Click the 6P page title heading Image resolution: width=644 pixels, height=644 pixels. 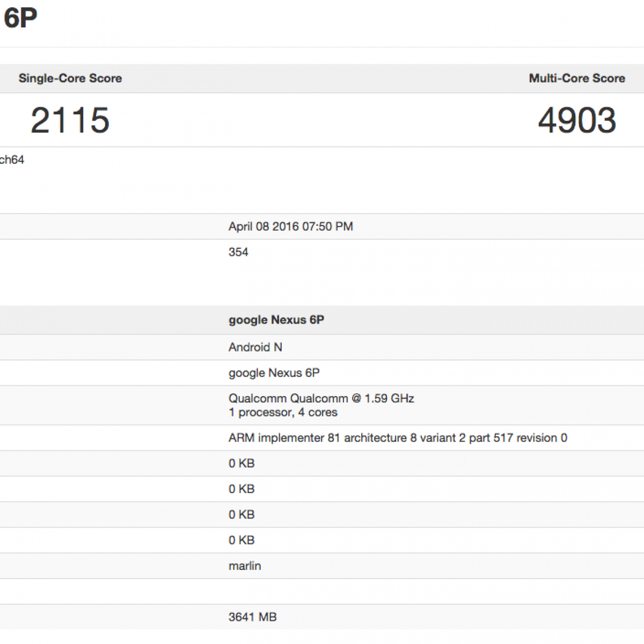[x=20, y=18]
